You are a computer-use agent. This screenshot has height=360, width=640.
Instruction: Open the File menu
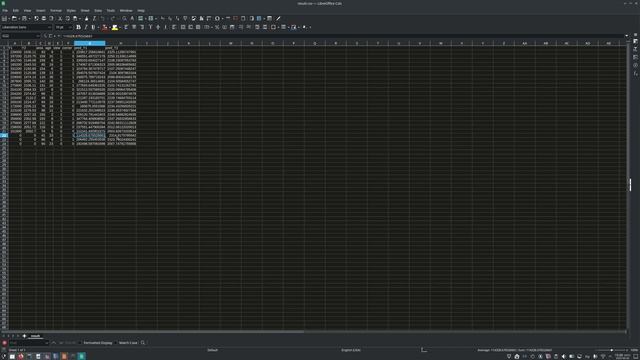[5, 11]
